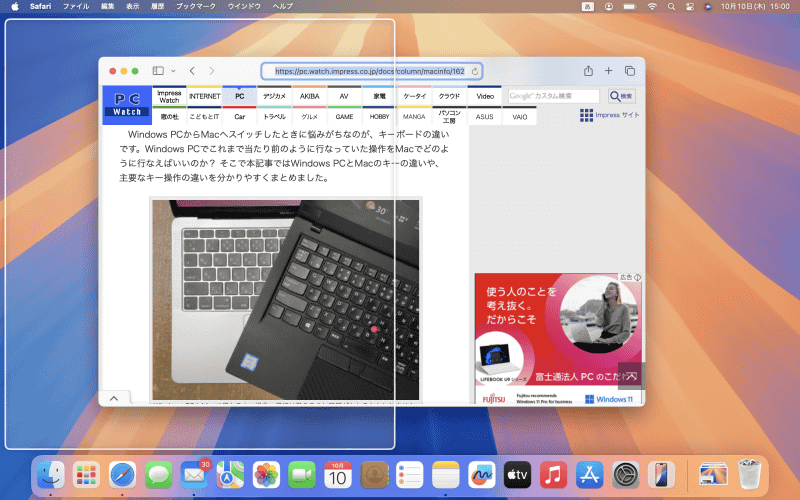Toggle the Safari sidebar icon
Viewport: 800px width, 500px height.
(x=158, y=71)
